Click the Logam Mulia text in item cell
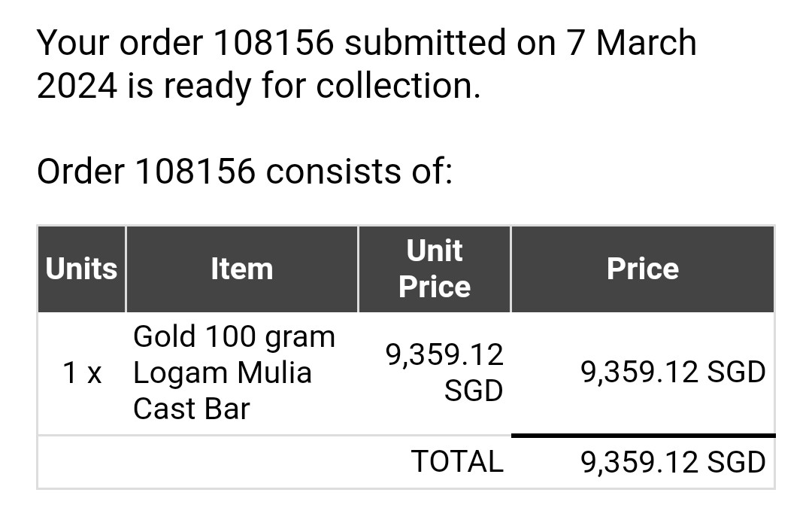 (222, 372)
